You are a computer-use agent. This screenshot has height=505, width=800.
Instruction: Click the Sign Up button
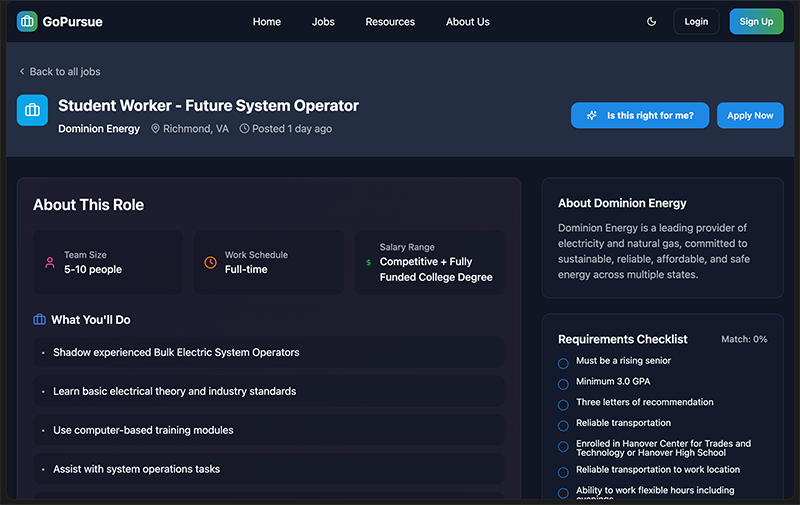coord(756,21)
